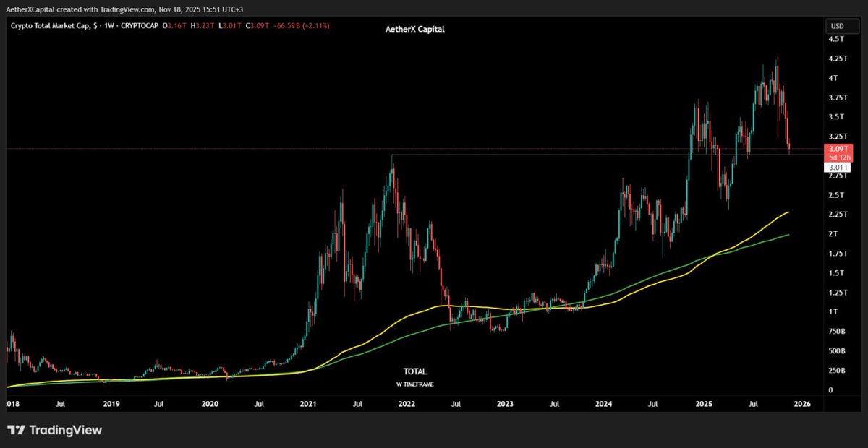Click the AetherX Capital watermark text

pyautogui.click(x=415, y=29)
